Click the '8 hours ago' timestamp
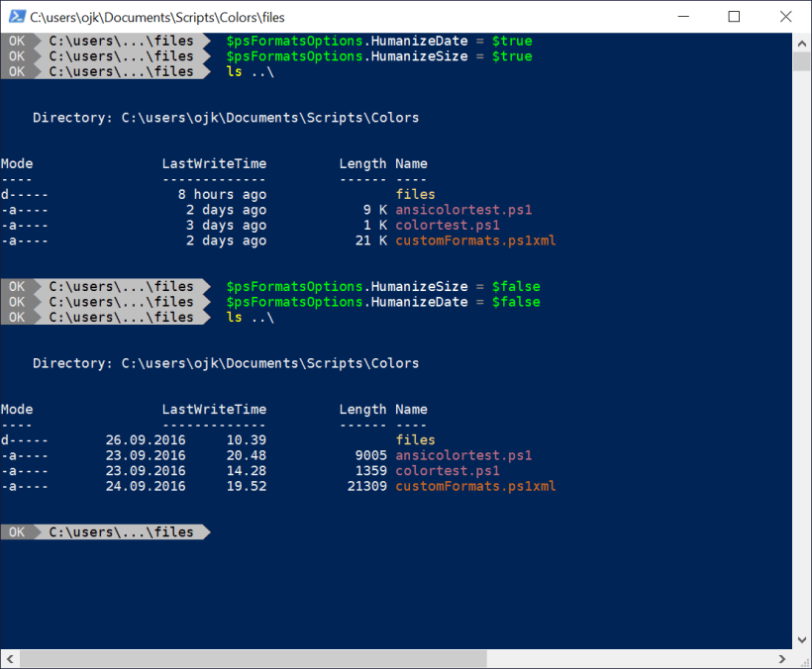This screenshot has width=812, height=669. [222, 195]
